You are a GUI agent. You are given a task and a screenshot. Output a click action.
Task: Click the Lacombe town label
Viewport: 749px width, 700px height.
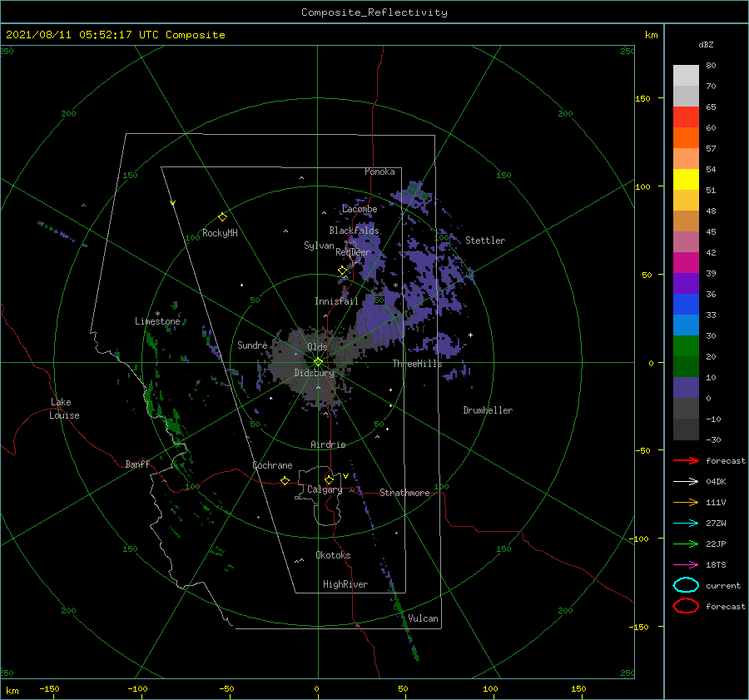tap(360, 209)
